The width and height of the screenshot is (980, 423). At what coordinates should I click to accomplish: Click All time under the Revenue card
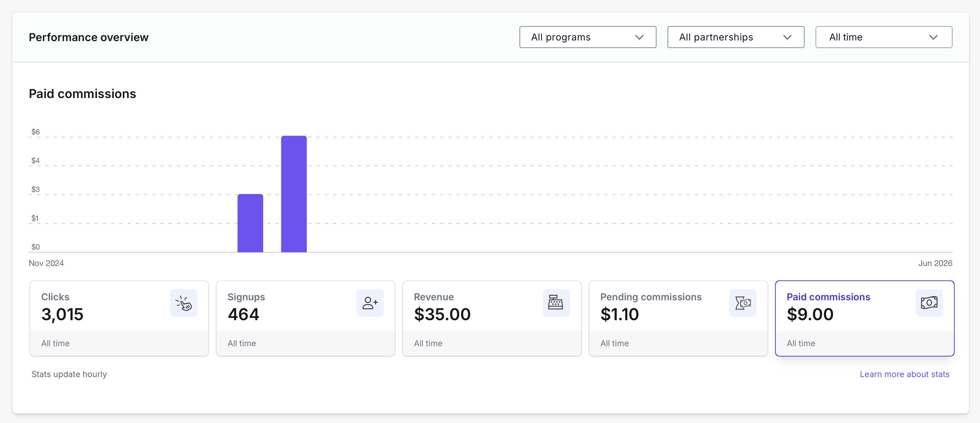pos(428,343)
